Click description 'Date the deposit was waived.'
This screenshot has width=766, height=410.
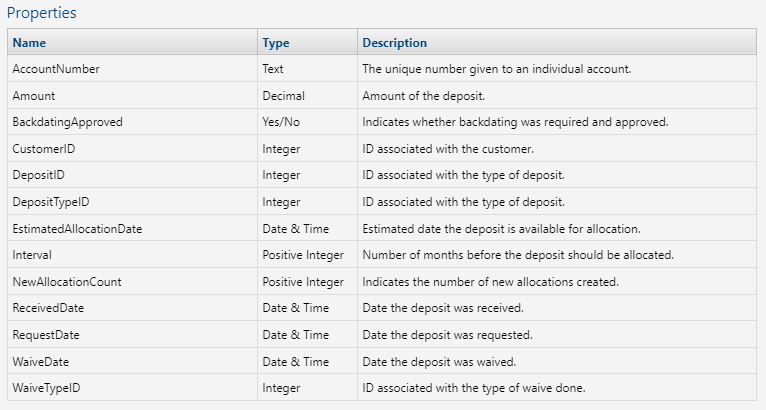[439, 362]
